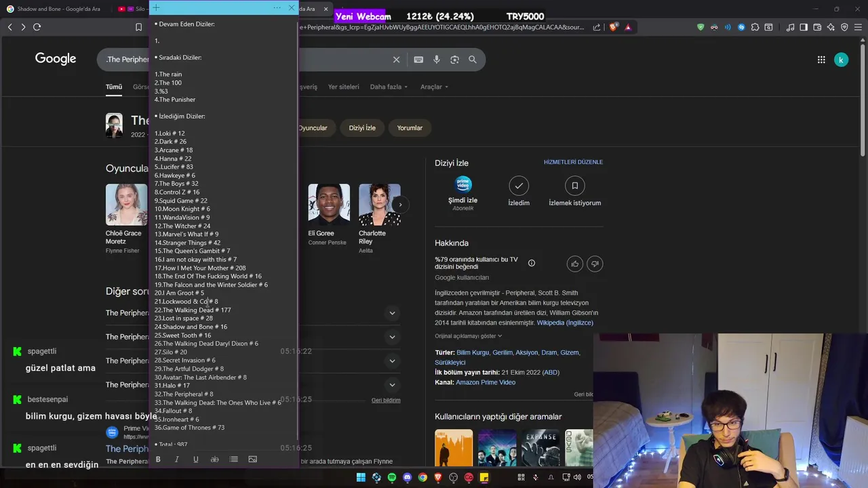Show next cast members with arrow

tap(400, 205)
